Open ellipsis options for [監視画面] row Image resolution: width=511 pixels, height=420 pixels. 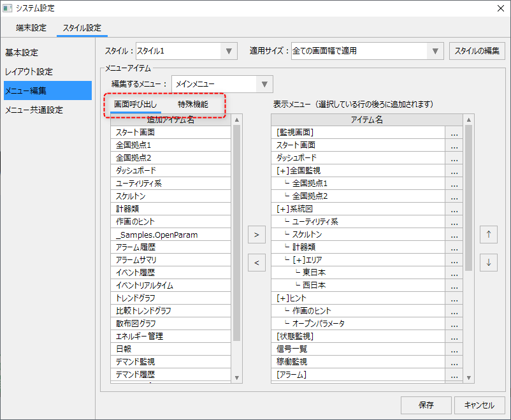click(x=454, y=133)
